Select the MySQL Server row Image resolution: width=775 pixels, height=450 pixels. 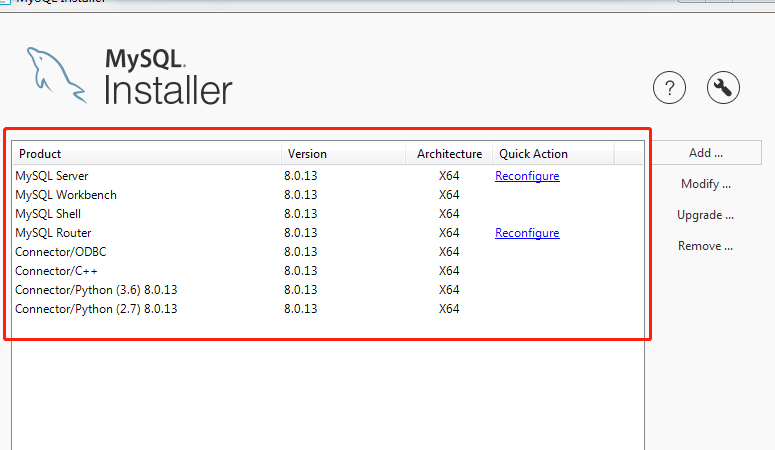click(x=328, y=176)
